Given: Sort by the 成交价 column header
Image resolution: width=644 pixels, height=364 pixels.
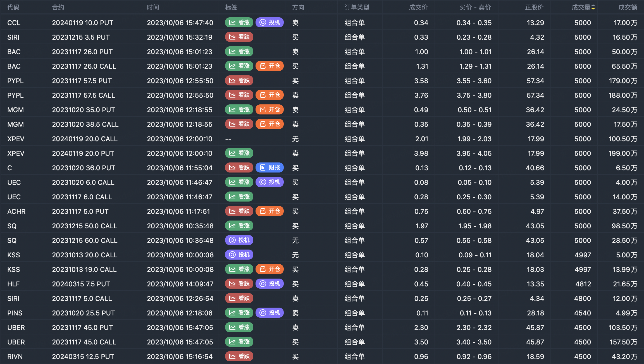Looking at the screenshot, I should [x=418, y=8].
